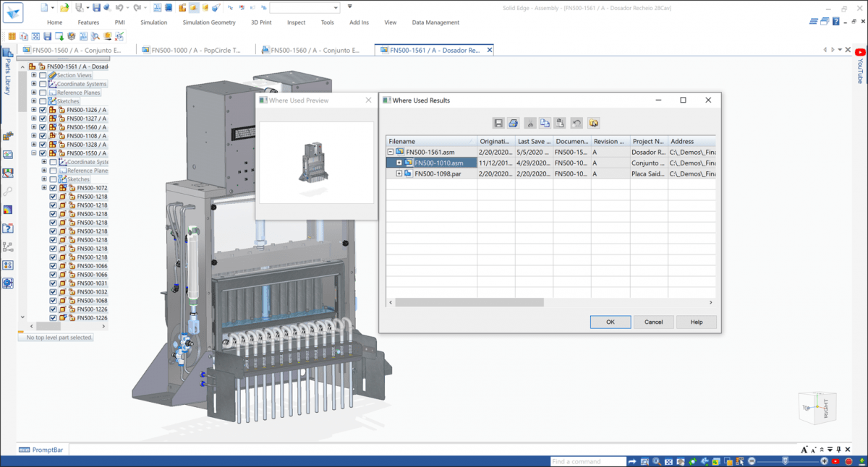The height and width of the screenshot is (467, 868).
Task: Open the 3D Print ribbon tab
Action: pyautogui.click(x=262, y=22)
